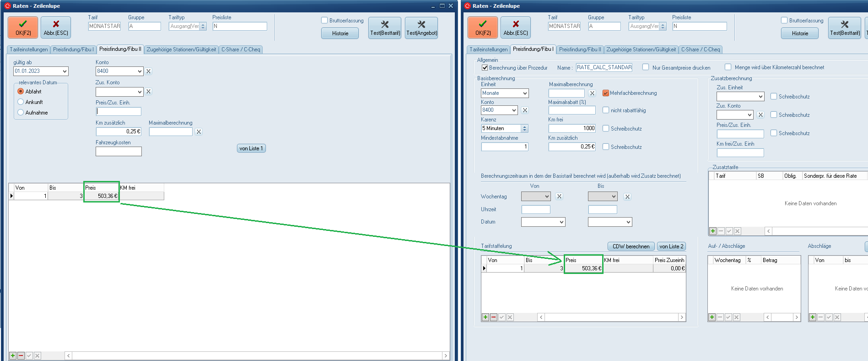
Task: Open the C-Share / C-Cheq tab in right window
Action: 700,49
